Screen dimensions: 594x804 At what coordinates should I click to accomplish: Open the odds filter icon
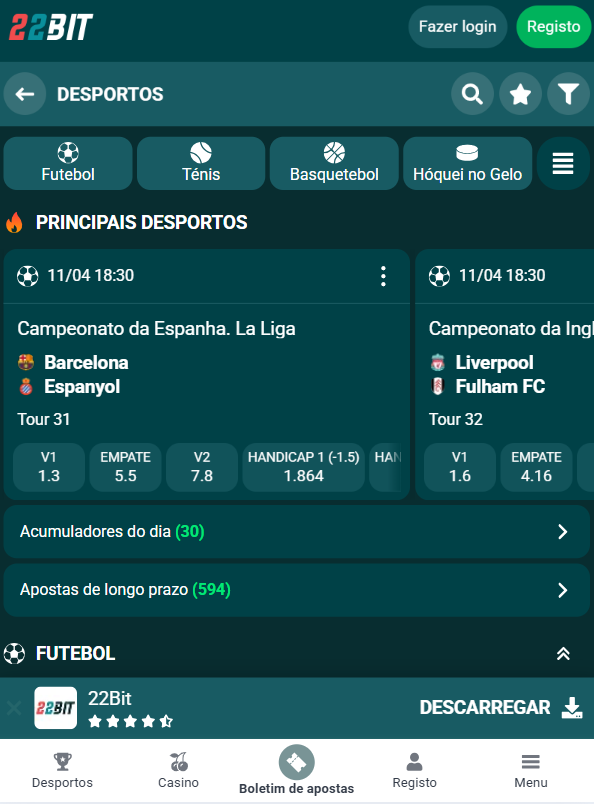point(567,93)
